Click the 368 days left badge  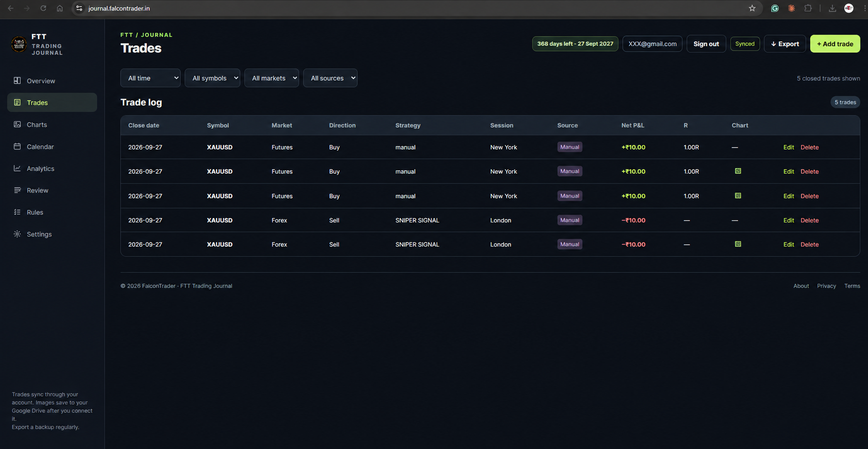pyautogui.click(x=575, y=44)
